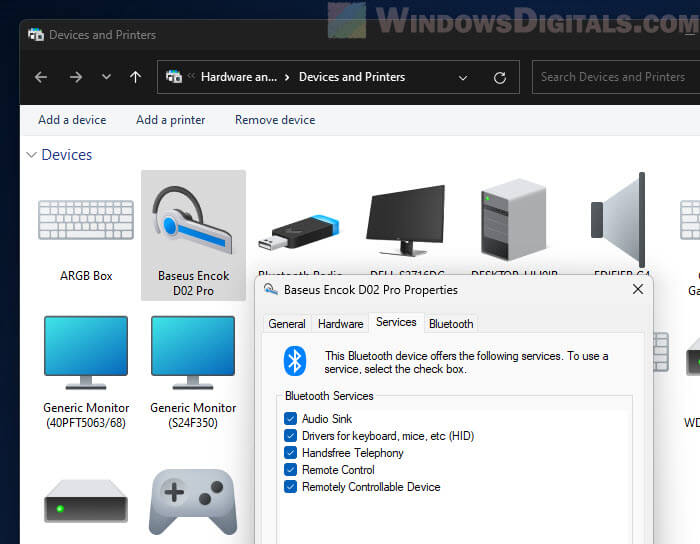Image resolution: width=700 pixels, height=544 pixels.
Task: Collapse the Devices section chevron
Action: pyautogui.click(x=31, y=155)
